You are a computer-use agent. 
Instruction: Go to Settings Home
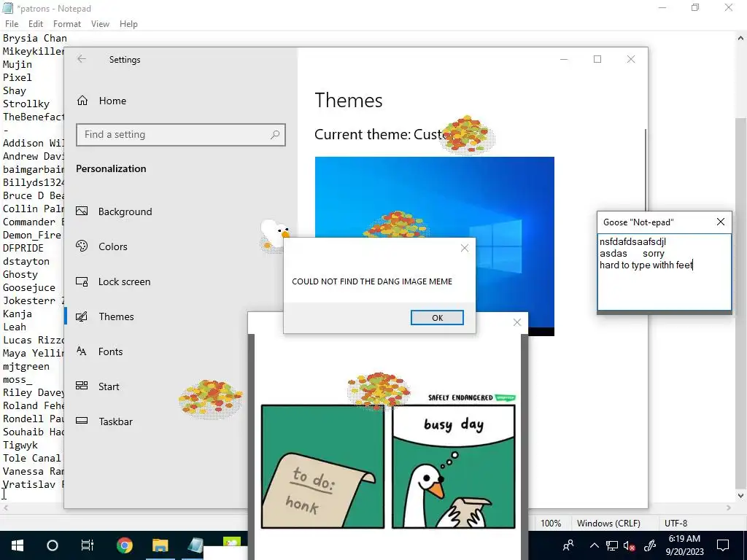pyautogui.click(x=112, y=101)
